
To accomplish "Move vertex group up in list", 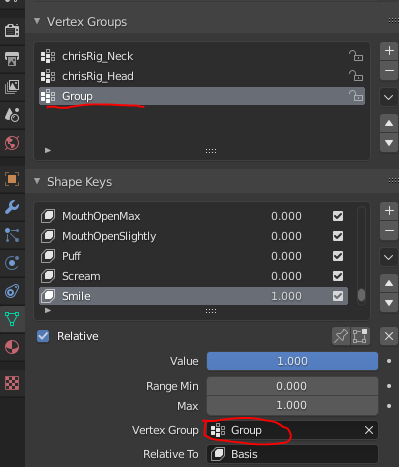I will 389,123.
